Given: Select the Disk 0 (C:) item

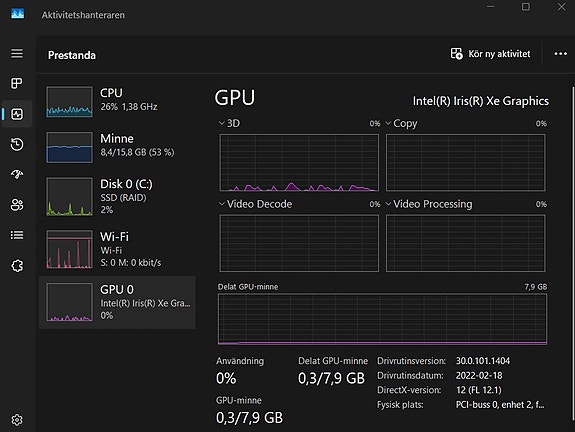Looking at the screenshot, I should click(x=117, y=197).
